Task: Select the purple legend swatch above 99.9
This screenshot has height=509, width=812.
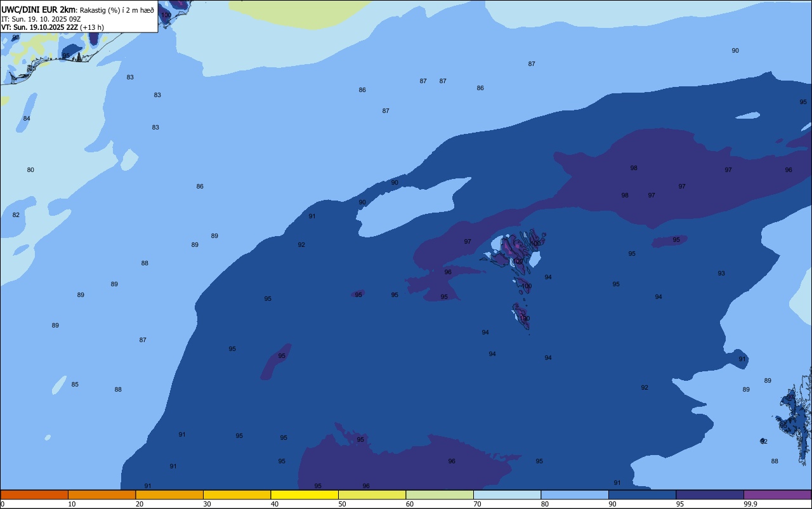Action: tap(777, 494)
